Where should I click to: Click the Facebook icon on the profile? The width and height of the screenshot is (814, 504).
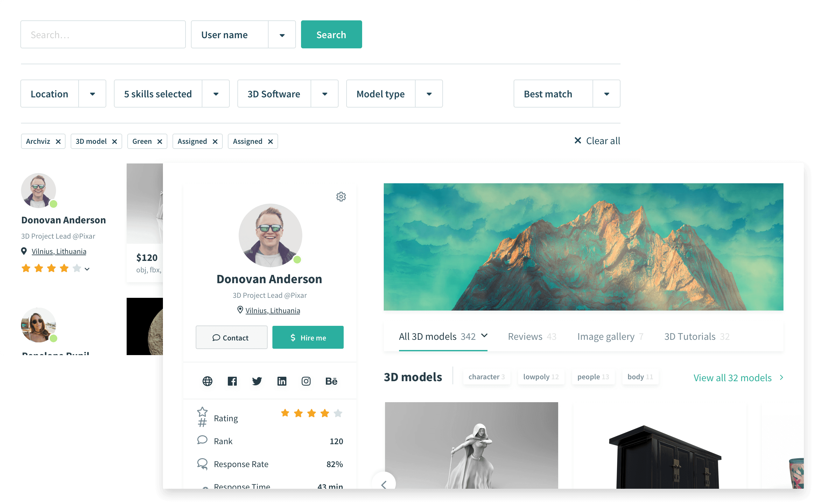coord(232,381)
